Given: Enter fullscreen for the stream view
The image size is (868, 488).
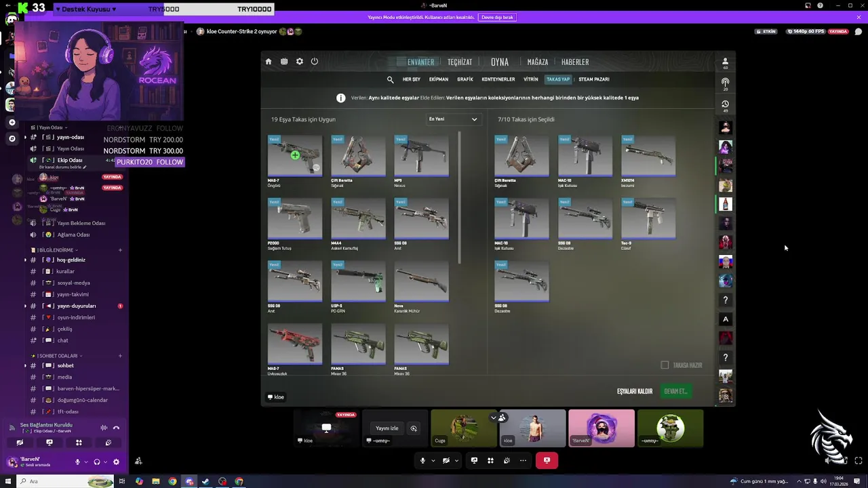Looking at the screenshot, I should pyautogui.click(x=859, y=461).
